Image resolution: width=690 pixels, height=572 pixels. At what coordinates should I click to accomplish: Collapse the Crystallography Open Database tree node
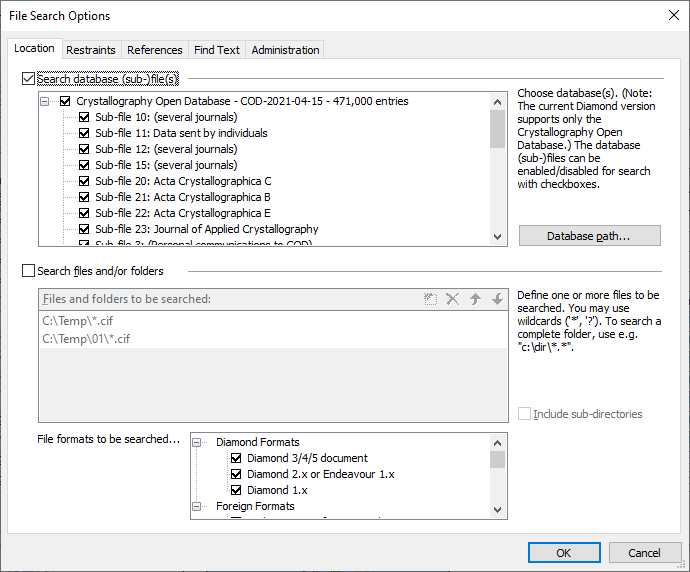click(46, 101)
